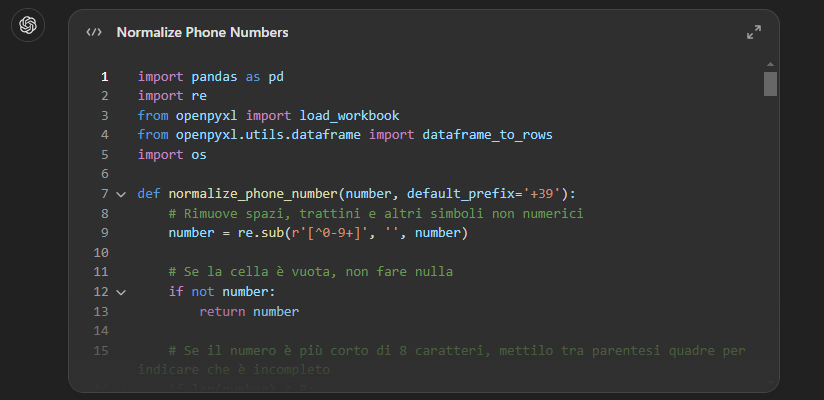Image resolution: width=824 pixels, height=400 pixels.
Task: Click 'dataframe_to_rows' on line 4
Action: pyautogui.click(x=487, y=135)
